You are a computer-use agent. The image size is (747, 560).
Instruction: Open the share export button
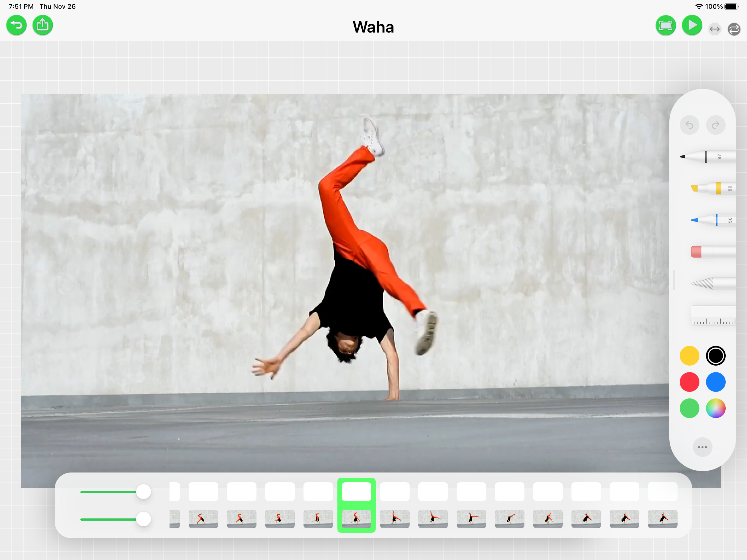[43, 25]
